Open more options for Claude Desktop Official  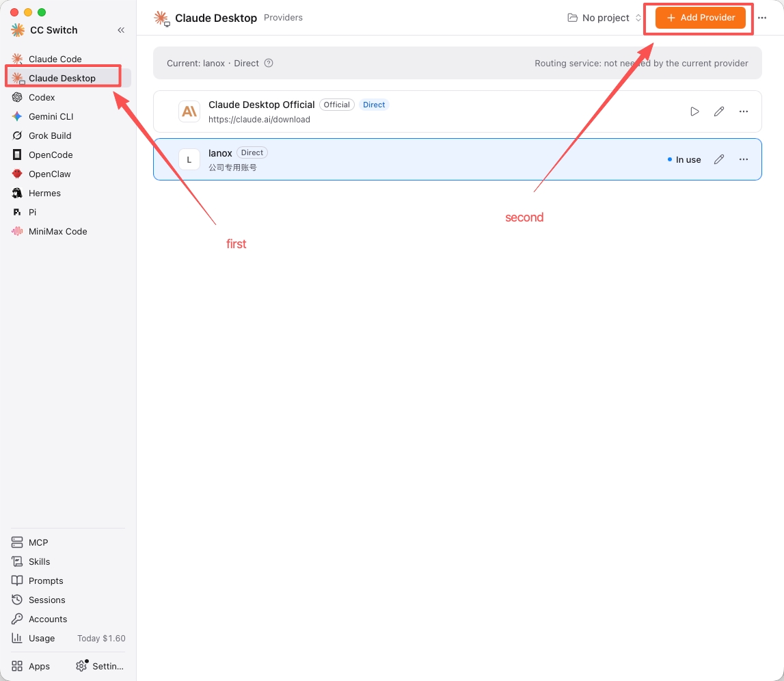click(x=744, y=111)
